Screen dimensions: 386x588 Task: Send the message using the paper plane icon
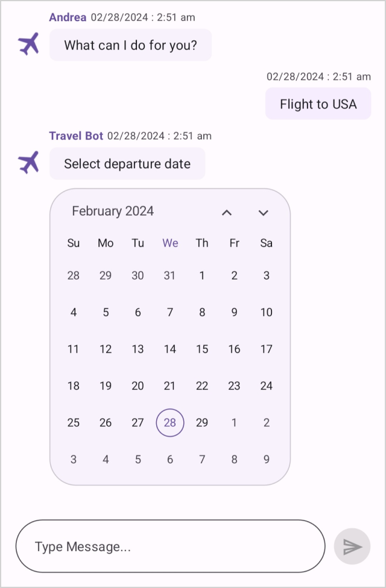pos(352,546)
